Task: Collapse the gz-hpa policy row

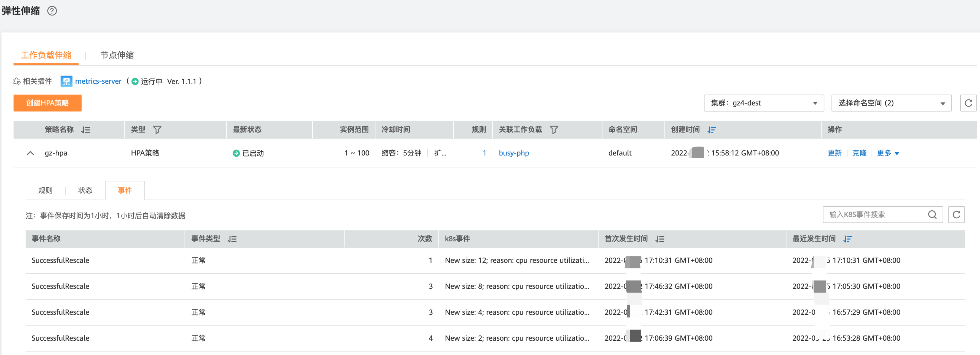Action: [30, 153]
